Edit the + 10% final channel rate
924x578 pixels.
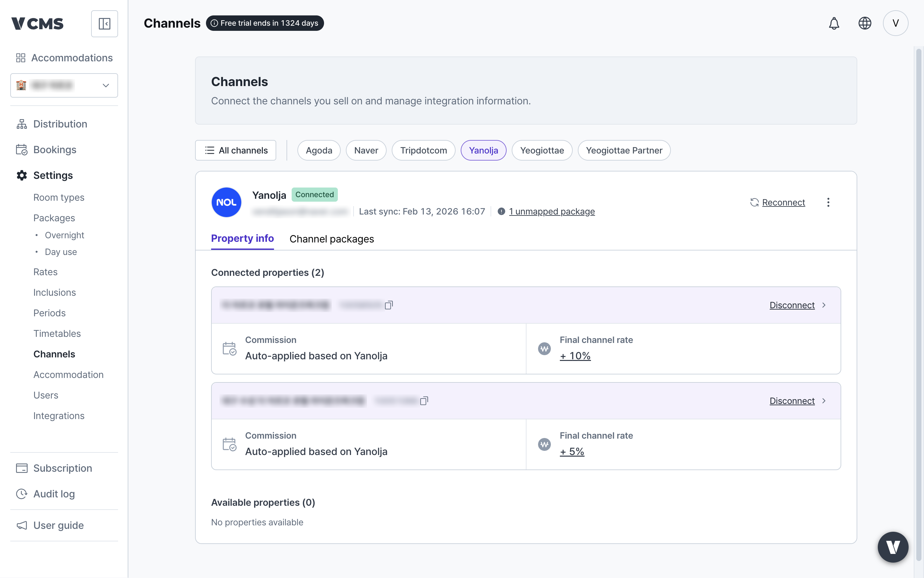(575, 356)
